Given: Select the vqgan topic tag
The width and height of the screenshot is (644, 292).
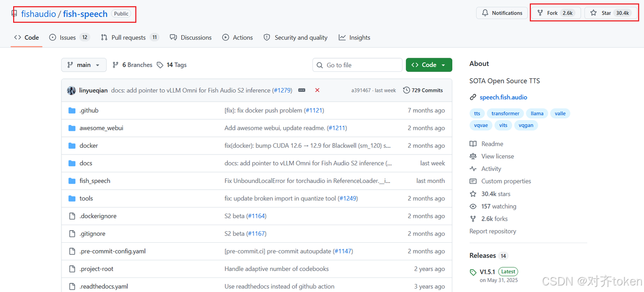Looking at the screenshot, I should click(526, 126).
